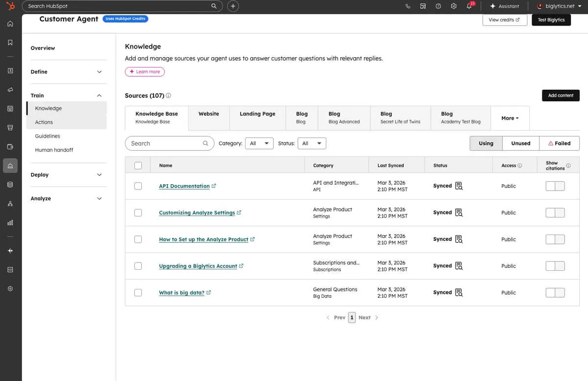This screenshot has width=588, height=381.
Task: Check the What is big data? row checkbox
Action: 138,292
